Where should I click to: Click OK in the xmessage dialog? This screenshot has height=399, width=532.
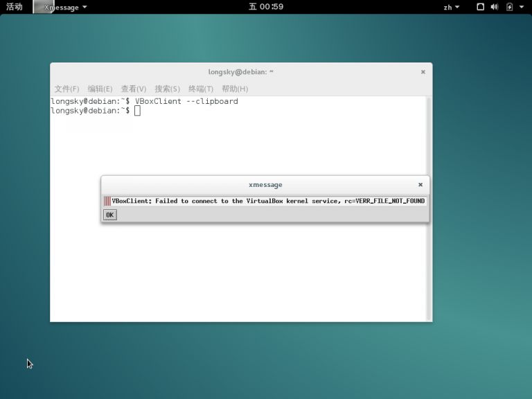[x=109, y=215]
